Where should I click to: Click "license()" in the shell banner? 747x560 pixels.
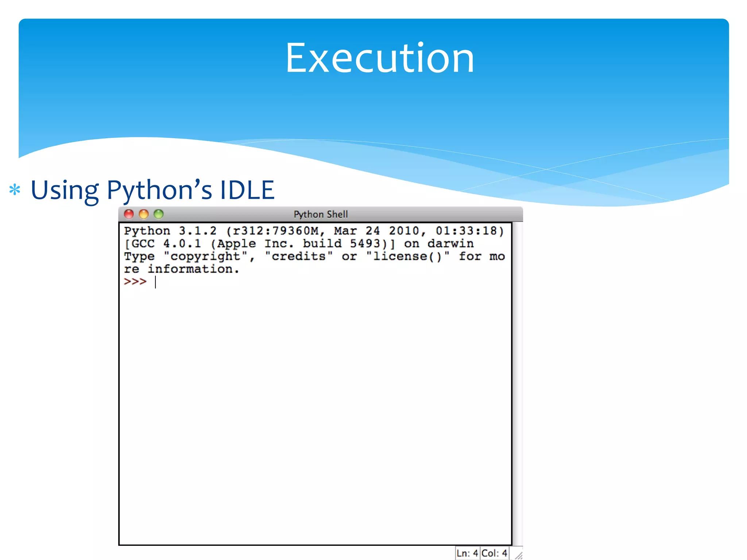pos(407,256)
